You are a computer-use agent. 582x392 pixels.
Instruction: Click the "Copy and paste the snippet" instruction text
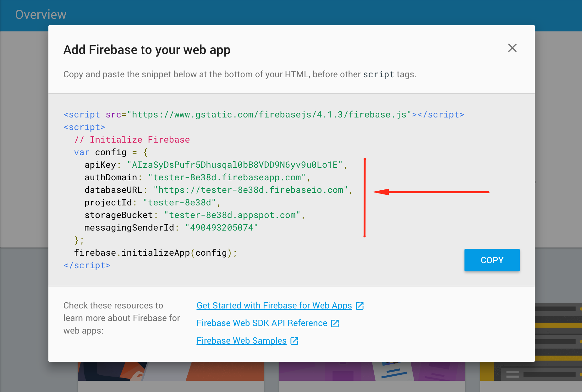pyautogui.click(x=239, y=74)
